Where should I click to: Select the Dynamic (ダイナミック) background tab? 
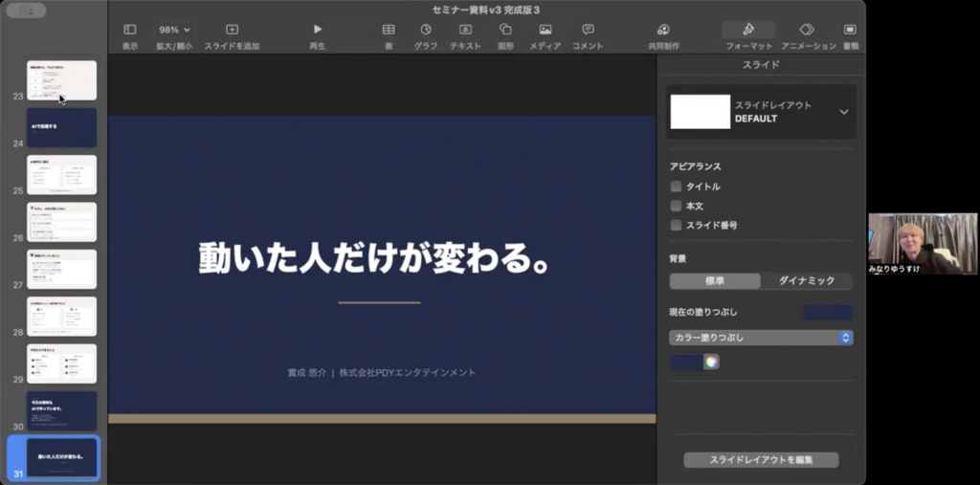click(x=806, y=281)
